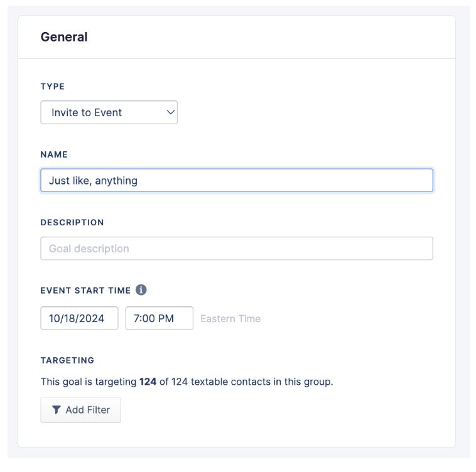The height and width of the screenshot is (472, 476).
Task: Click the DESCRIPTION field label
Action: (x=72, y=222)
